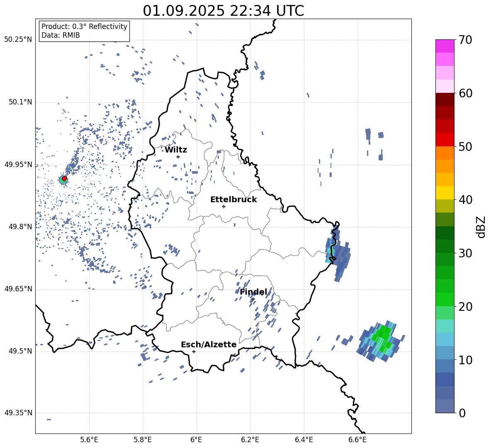Image resolution: width=491 pixels, height=448 pixels.
Task: Click the Findel city label
Action: click(253, 292)
